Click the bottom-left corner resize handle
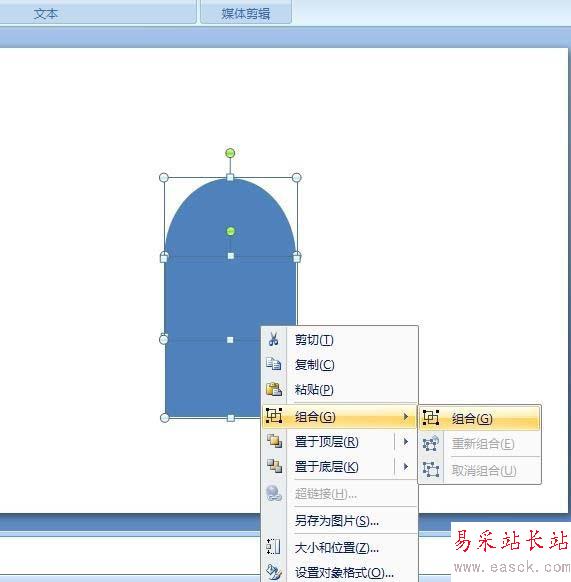Image resolution: width=571 pixels, height=582 pixels. (164, 418)
